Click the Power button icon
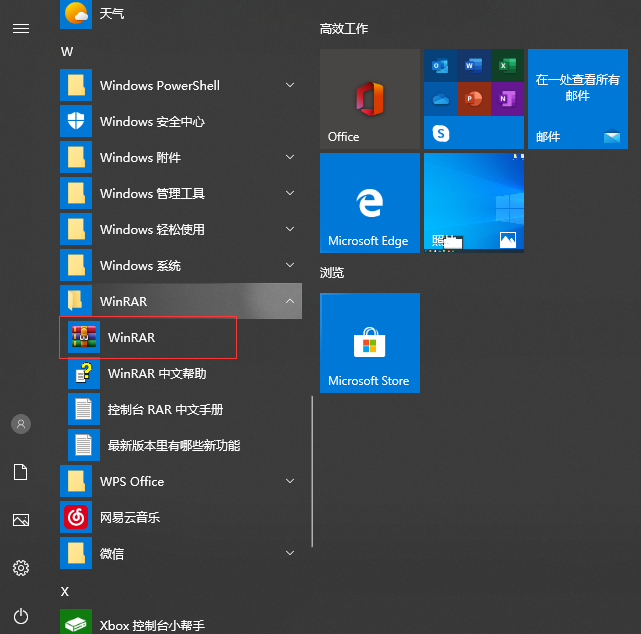The width and height of the screenshot is (641, 634). click(x=21, y=616)
